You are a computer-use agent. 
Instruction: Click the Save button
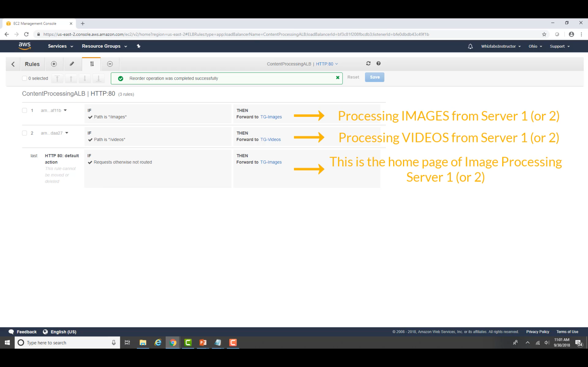[374, 77]
